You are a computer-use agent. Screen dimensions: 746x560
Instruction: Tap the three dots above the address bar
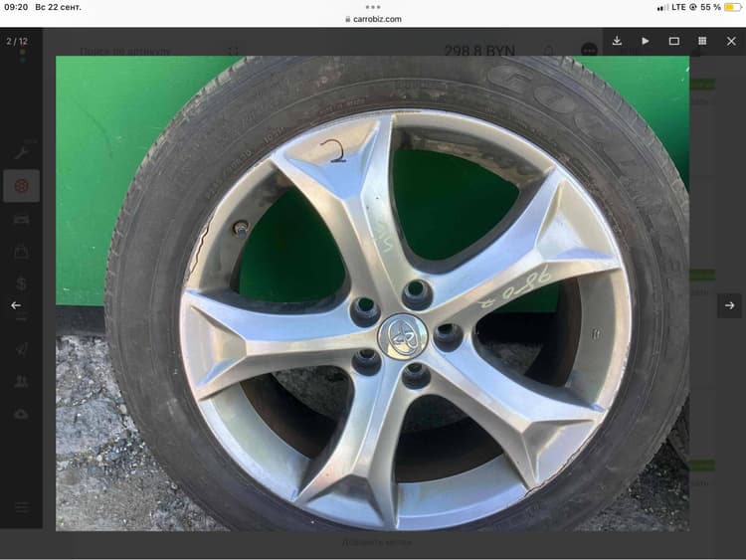373,6
